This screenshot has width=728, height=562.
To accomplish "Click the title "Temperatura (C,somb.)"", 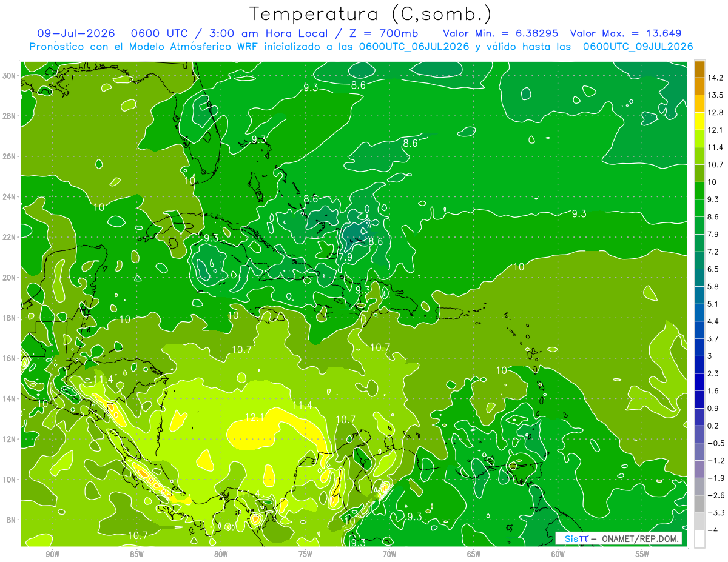I will click(x=371, y=14).
